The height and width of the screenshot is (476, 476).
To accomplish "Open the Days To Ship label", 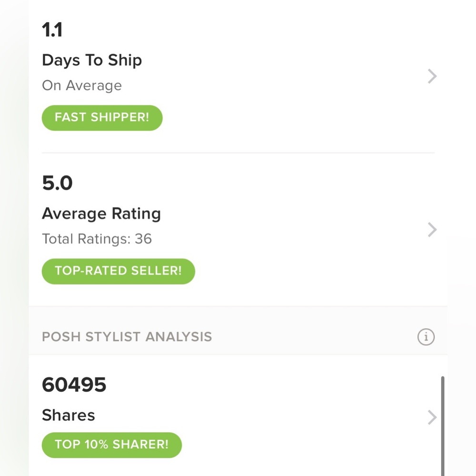I will pyautogui.click(x=92, y=60).
